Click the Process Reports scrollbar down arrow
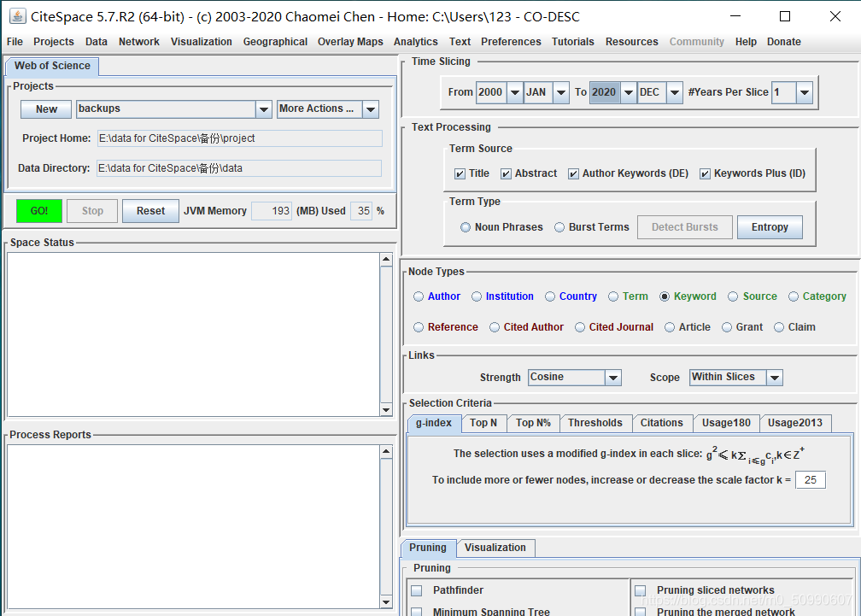861x616 pixels. click(386, 602)
